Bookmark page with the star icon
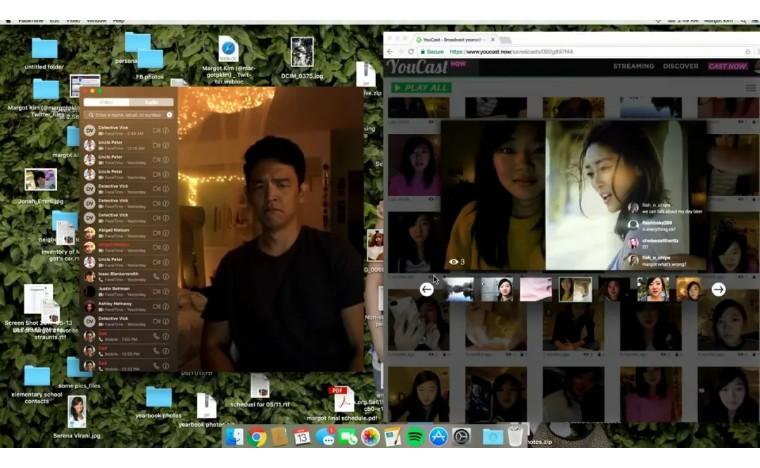This screenshot has height=468, width=760. tap(747, 51)
